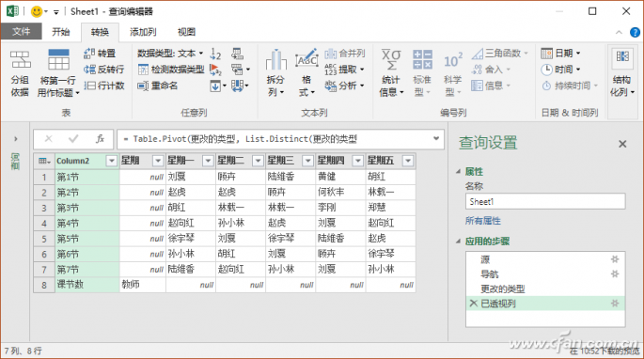
Task: Click the 行计数 (Count Rows) icon
Action: click(89, 86)
